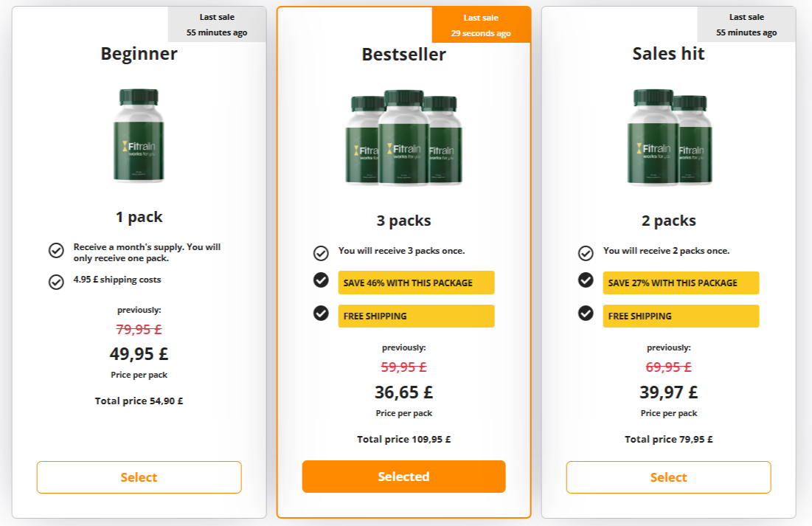The width and height of the screenshot is (812, 526).
Task: Click the black checkmark next to SAVE 27% badge
Action: click(x=586, y=282)
